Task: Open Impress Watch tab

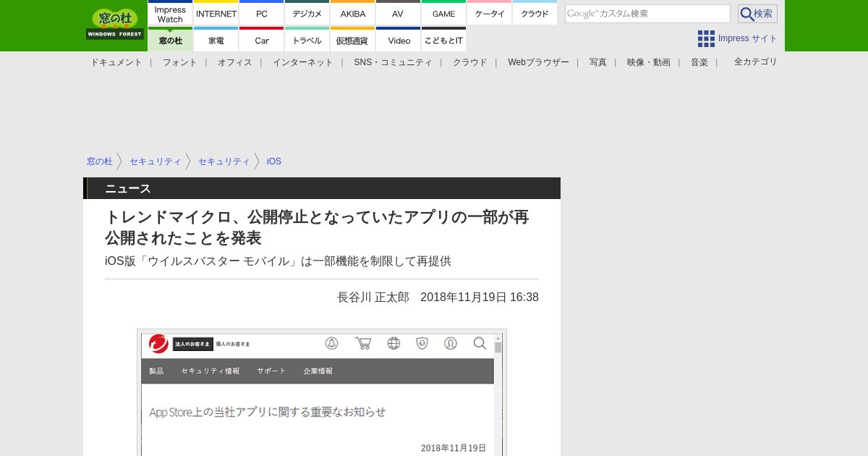Action: pos(170,14)
